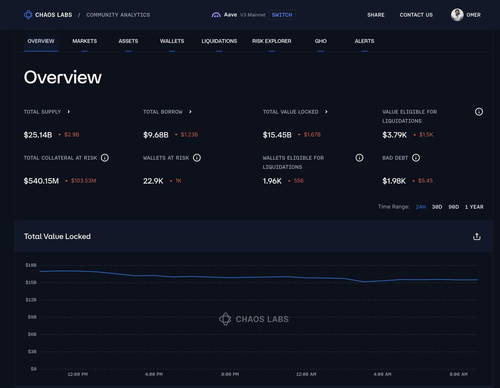Select the 1 YEAR time range
500x388 pixels.
point(474,207)
